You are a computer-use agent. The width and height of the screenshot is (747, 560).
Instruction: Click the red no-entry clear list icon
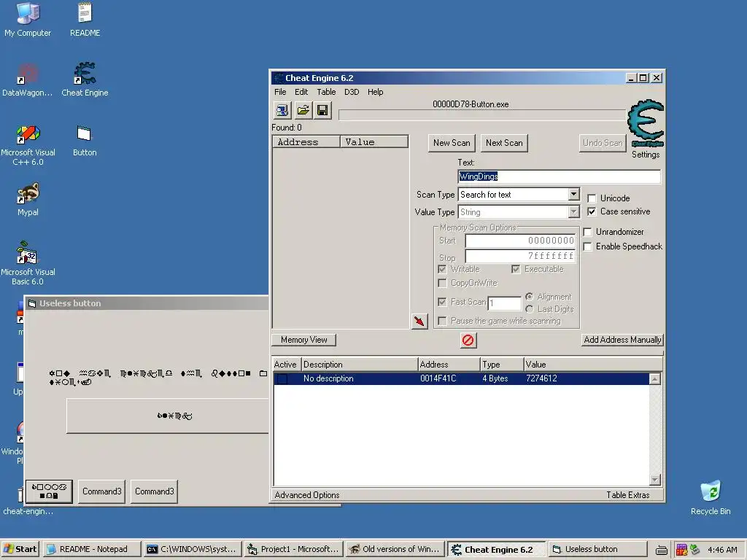[x=468, y=340]
